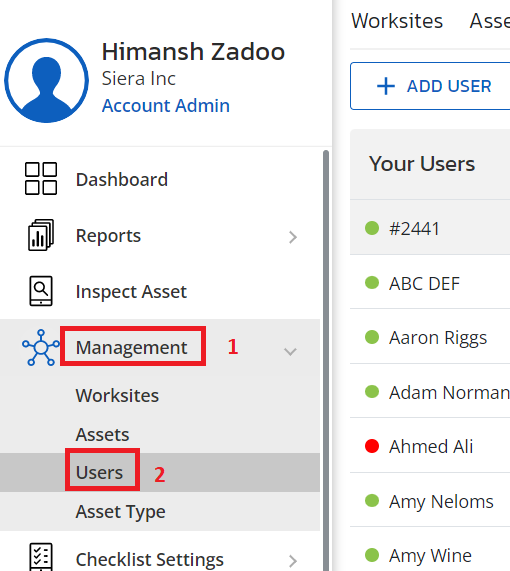Select the Inspect Asset magnifier icon
The width and height of the screenshot is (510, 571).
point(41,291)
